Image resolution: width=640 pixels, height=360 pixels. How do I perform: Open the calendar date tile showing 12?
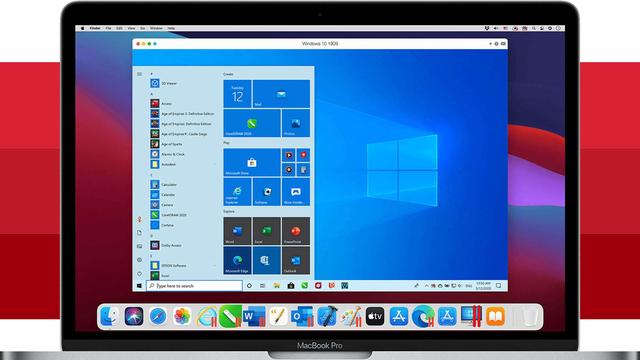[x=237, y=94]
